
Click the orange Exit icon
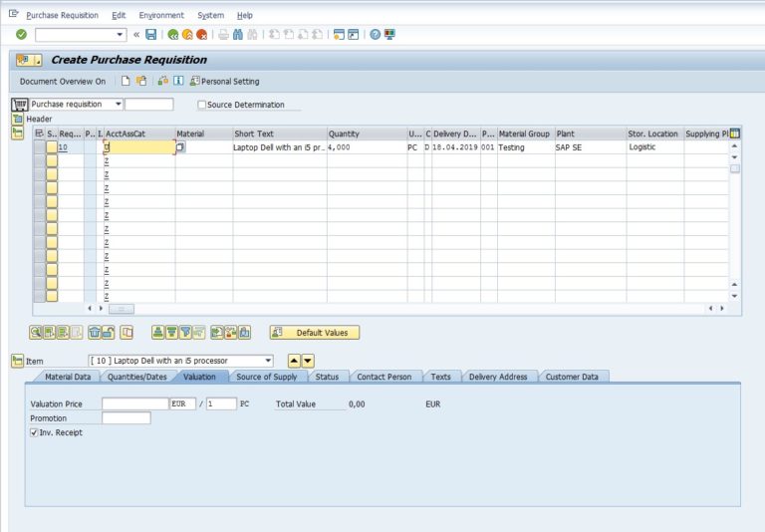click(x=187, y=34)
